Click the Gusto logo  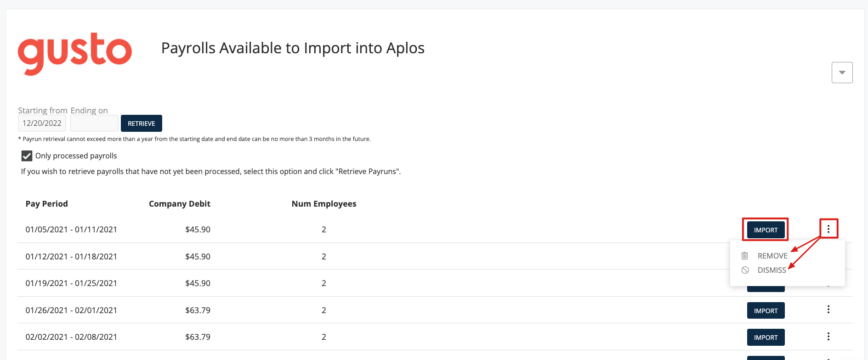pos(75,54)
